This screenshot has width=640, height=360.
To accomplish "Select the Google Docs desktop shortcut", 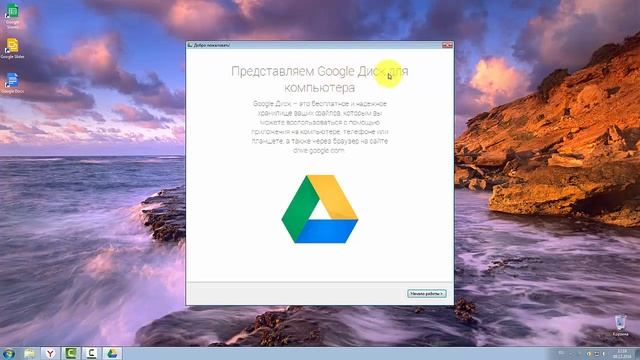I will click(12, 83).
